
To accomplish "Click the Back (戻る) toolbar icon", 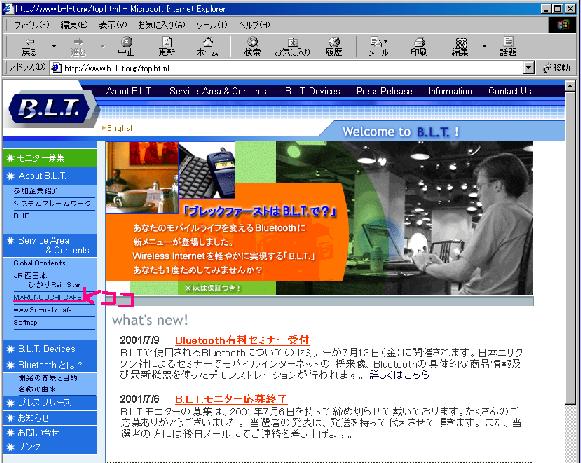I will (x=29, y=47).
